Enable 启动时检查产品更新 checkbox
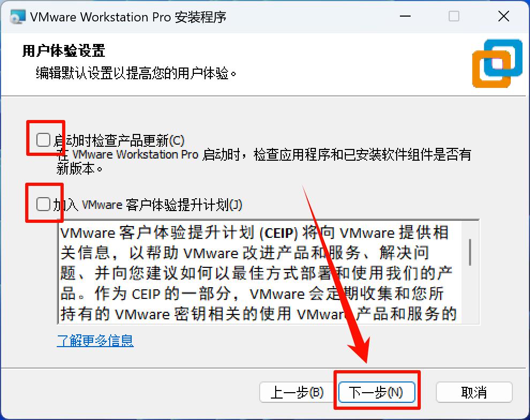This screenshot has width=530, height=420. coord(43,140)
